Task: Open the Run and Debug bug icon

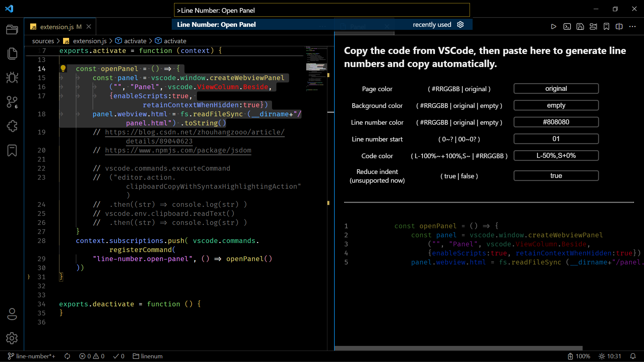Action: [x=12, y=78]
